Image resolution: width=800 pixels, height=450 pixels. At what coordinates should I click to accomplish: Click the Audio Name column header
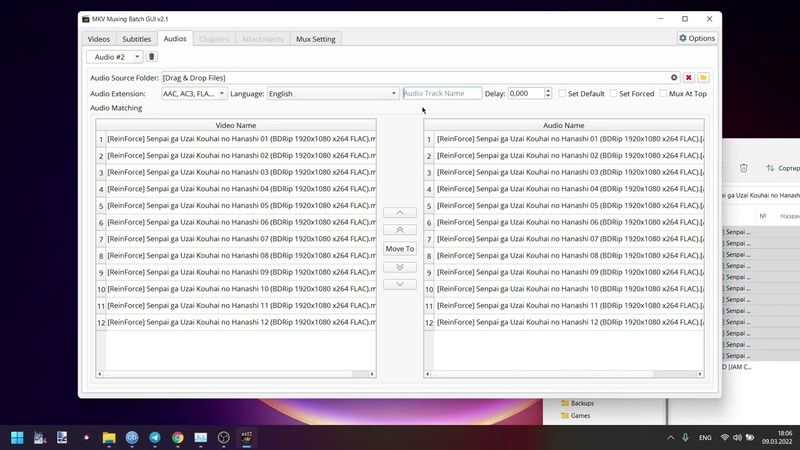coord(564,125)
